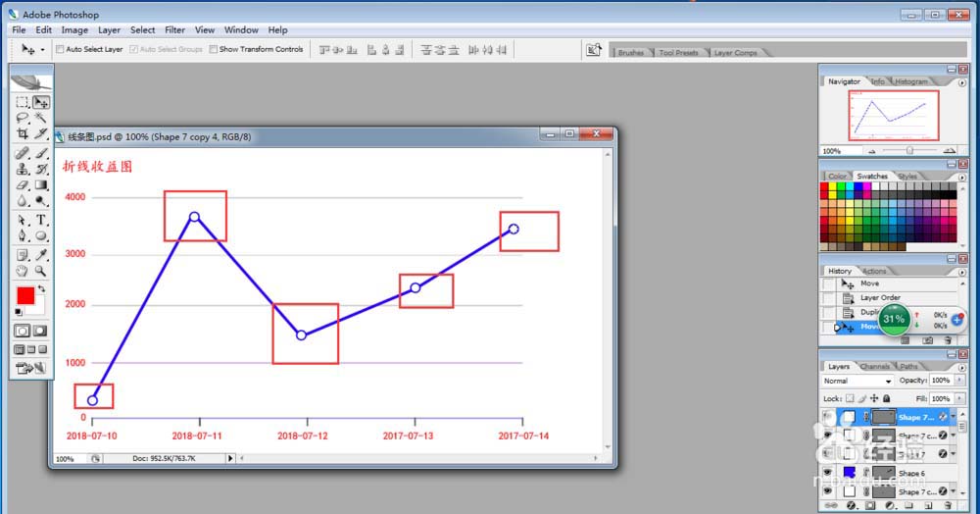Screen dimensions: 980x514
Task: Select the Type tool
Action: click(x=41, y=220)
